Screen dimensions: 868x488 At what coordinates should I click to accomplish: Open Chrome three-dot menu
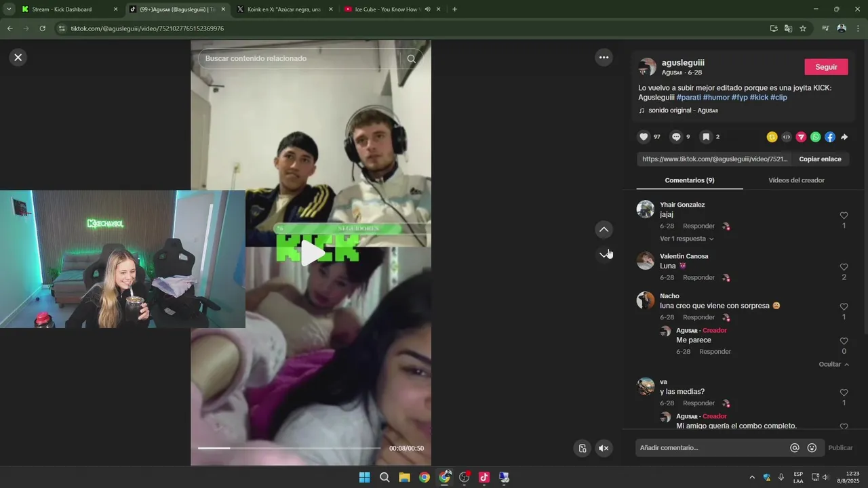(x=859, y=28)
